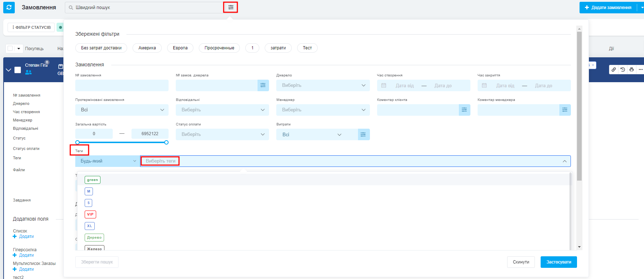Click the № замовлення input field
The image size is (644, 279).
(122, 85)
